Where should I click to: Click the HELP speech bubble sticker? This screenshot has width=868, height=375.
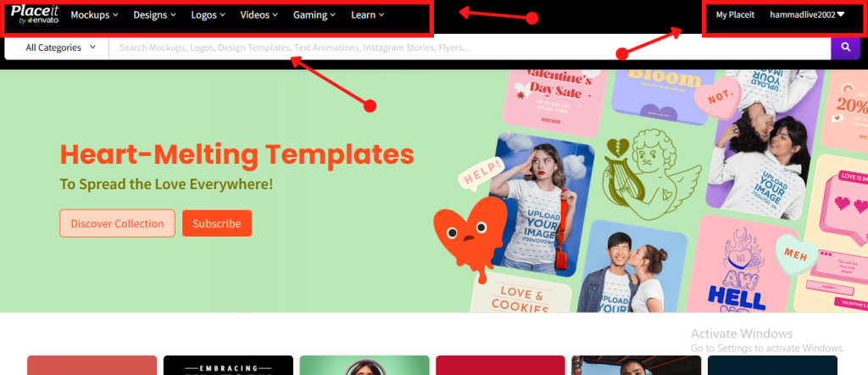point(482,173)
